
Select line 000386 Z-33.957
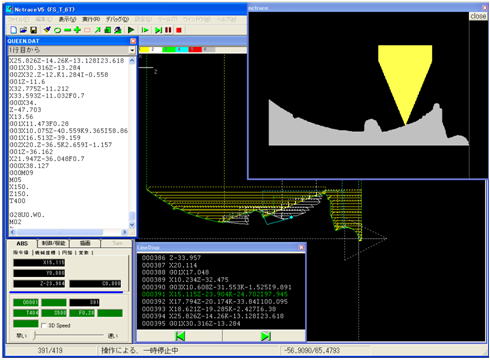pyautogui.click(x=171, y=258)
